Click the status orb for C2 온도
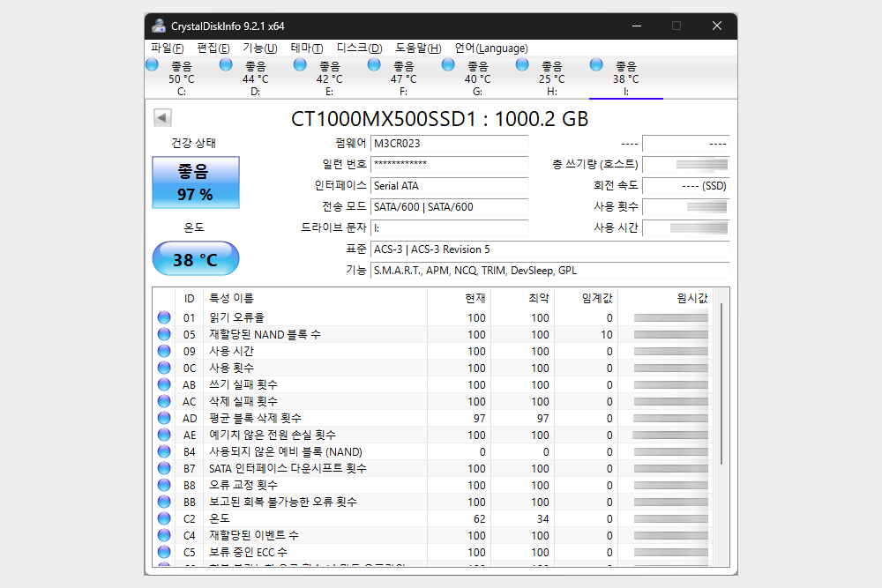 coord(164,518)
